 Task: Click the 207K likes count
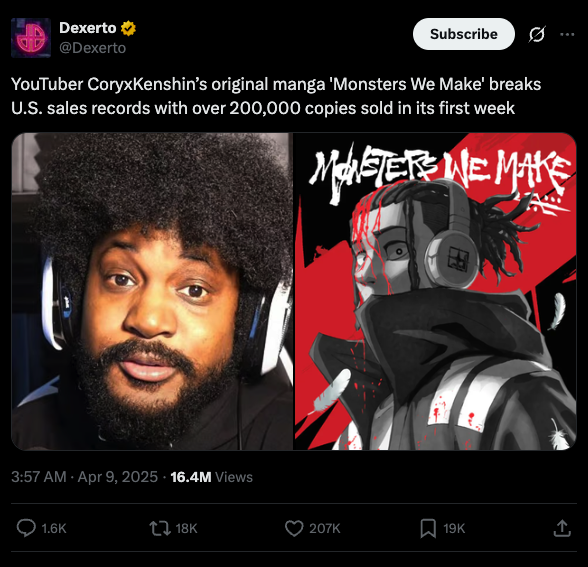click(325, 528)
